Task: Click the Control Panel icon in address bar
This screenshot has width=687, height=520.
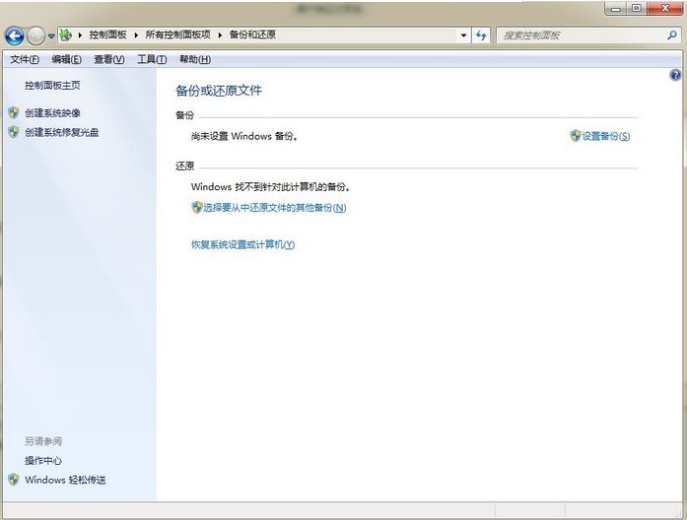Action: 66,35
